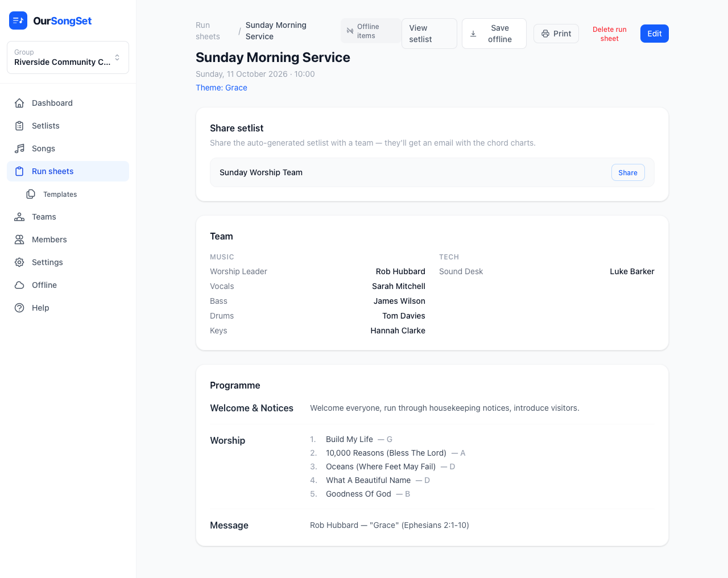Click drummer name Tom Davies
Image resolution: width=728 pixels, height=578 pixels.
[x=404, y=316]
